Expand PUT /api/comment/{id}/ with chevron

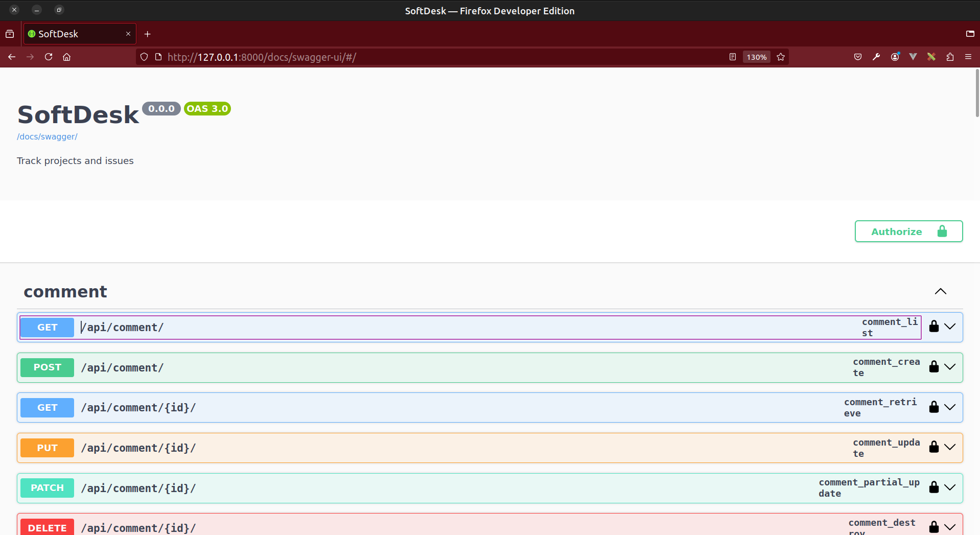(950, 447)
